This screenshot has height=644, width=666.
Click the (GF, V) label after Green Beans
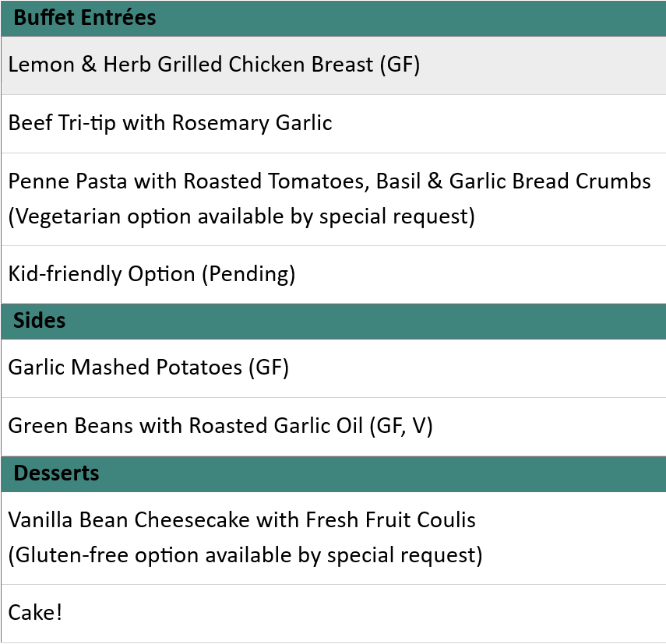coord(401,426)
